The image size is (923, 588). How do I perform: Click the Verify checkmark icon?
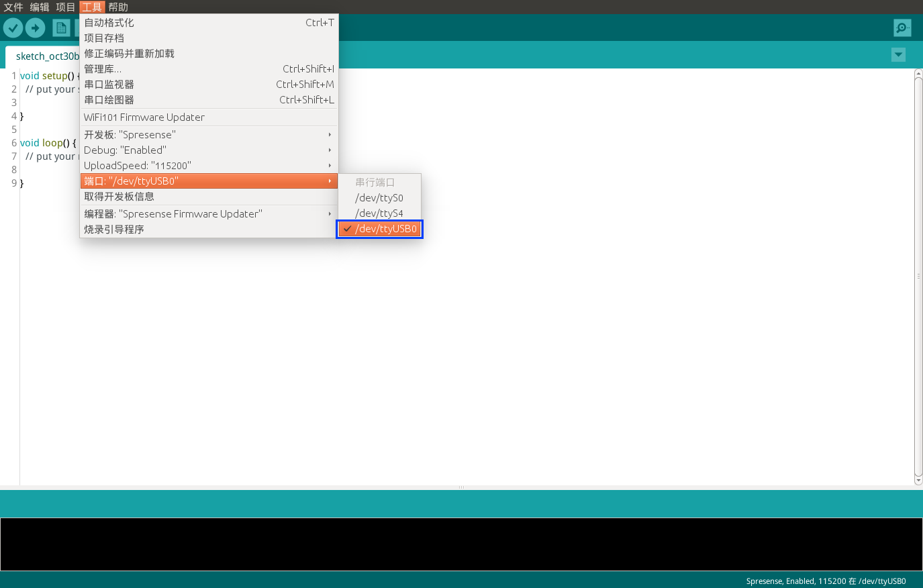(13, 28)
